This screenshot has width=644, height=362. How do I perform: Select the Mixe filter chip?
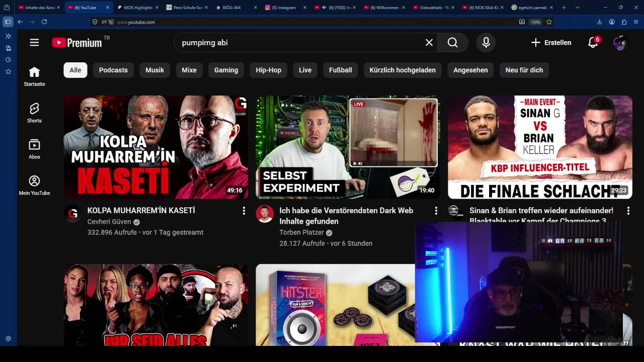(189, 70)
